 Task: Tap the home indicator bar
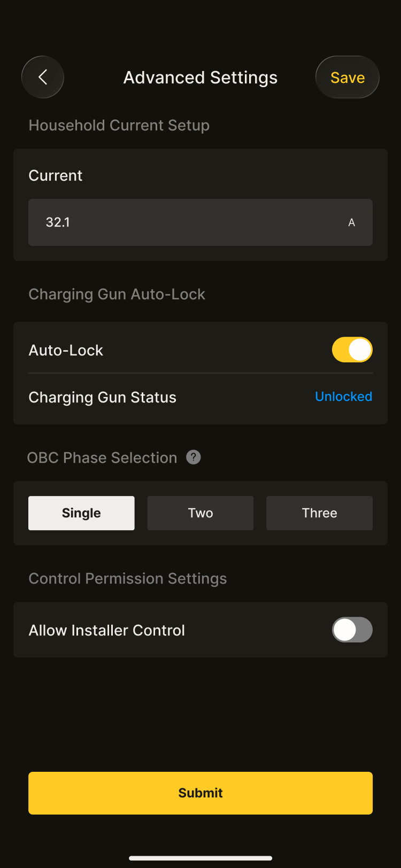[200, 858]
